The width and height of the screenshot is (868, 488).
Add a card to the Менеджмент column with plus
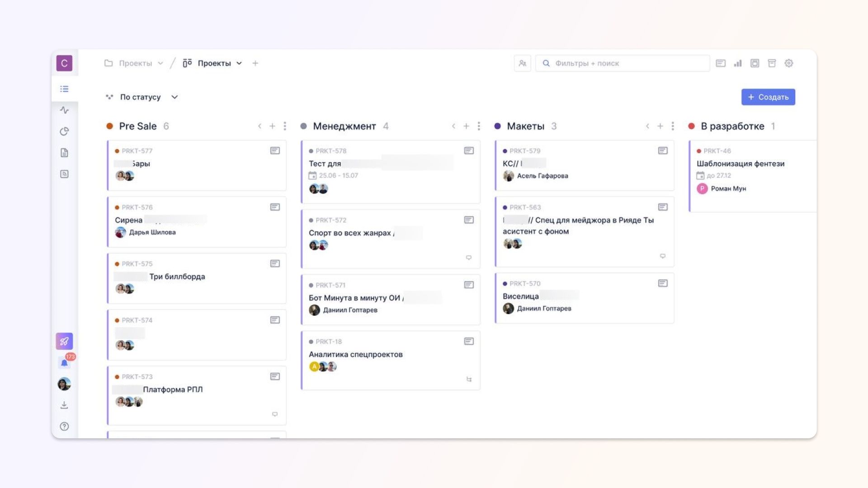coord(466,126)
